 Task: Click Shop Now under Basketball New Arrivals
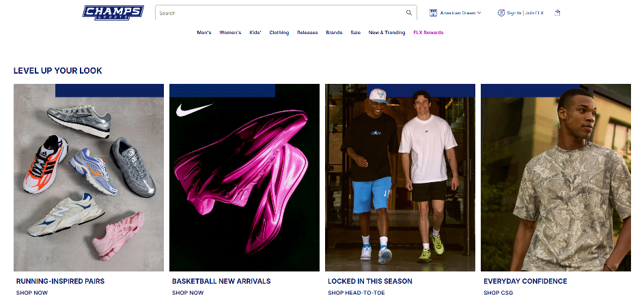pyautogui.click(x=188, y=293)
